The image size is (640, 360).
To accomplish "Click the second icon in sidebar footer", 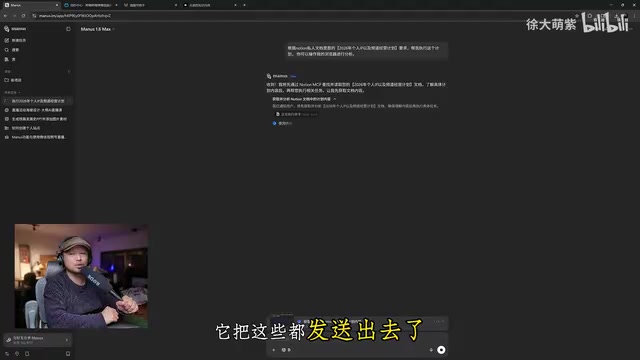I will (x=17, y=353).
